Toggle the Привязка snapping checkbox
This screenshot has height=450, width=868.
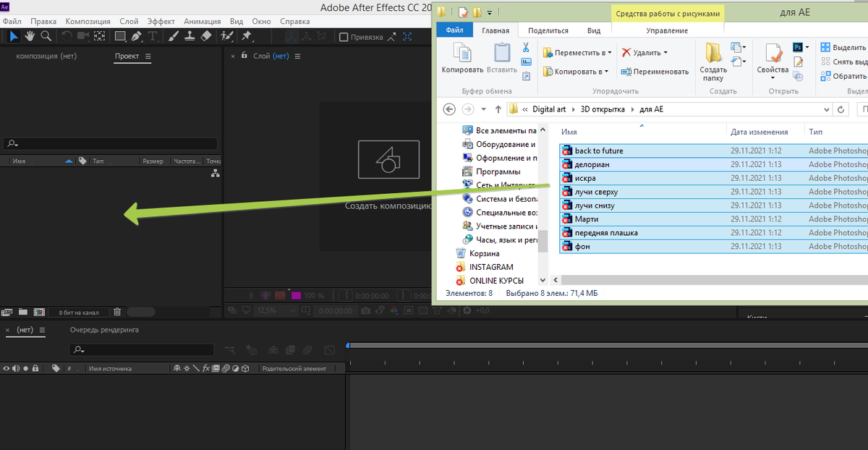[344, 37]
